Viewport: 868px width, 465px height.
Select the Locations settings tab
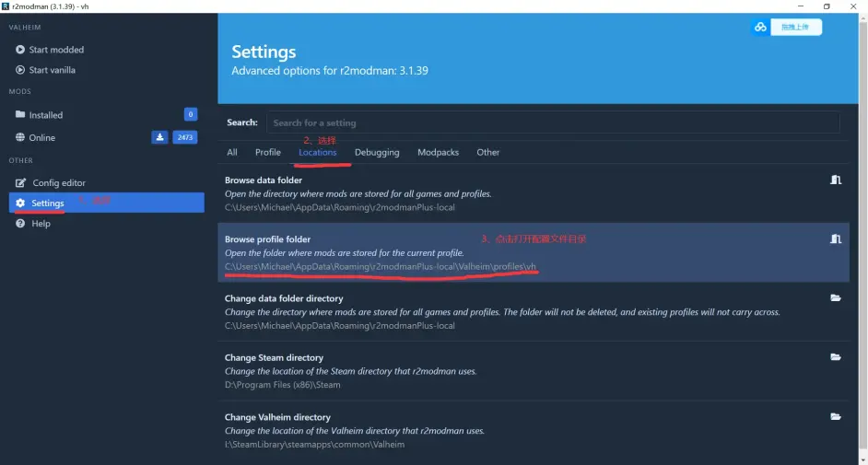318,152
